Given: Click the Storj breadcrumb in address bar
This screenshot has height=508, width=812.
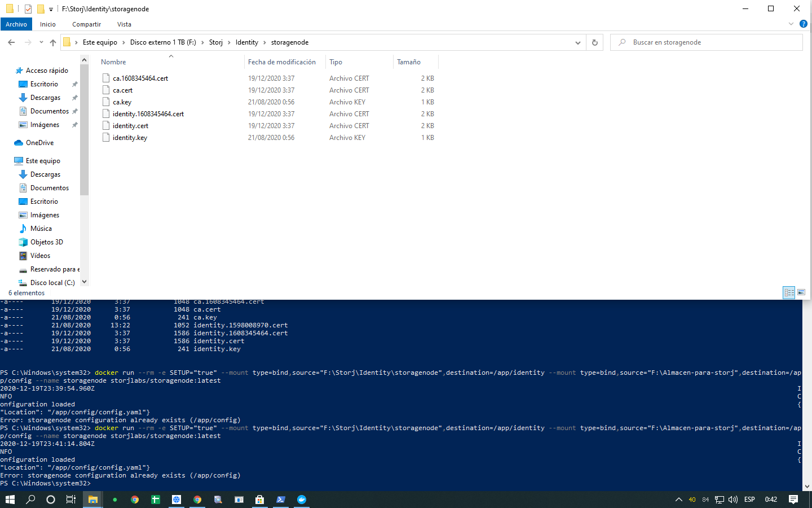Looking at the screenshot, I should click(x=215, y=42).
